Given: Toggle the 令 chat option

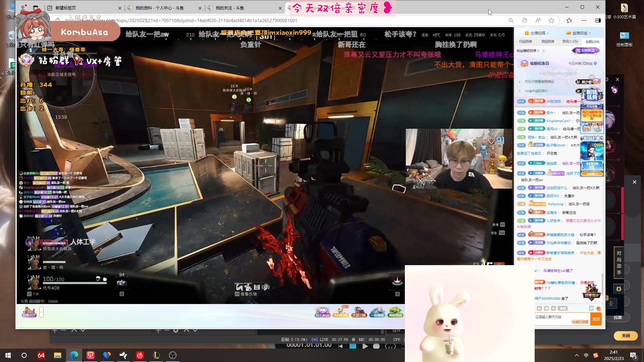Looking at the screenshot, I should 553,308.
